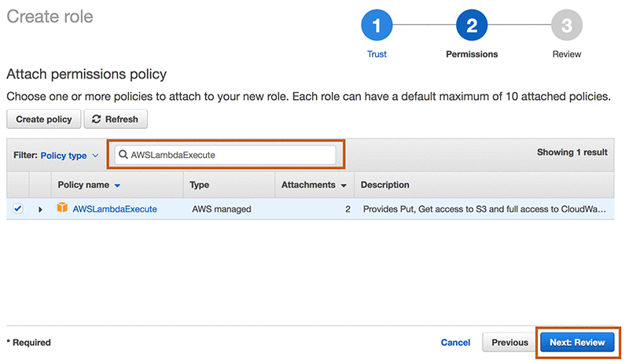The height and width of the screenshot is (364, 629).
Task: Click the Type column header
Action: click(x=200, y=185)
